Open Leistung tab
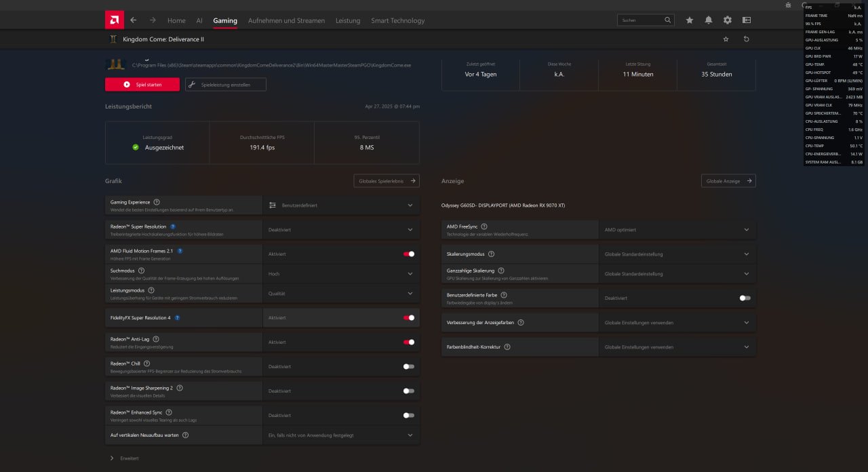 [x=348, y=20]
